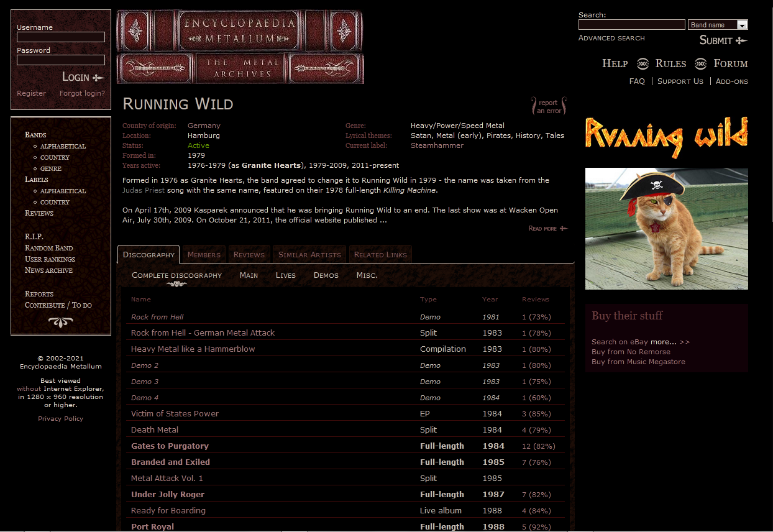Viewport: 773px width, 532px height.
Task: Switch to the Related Links tab
Action: coord(380,254)
